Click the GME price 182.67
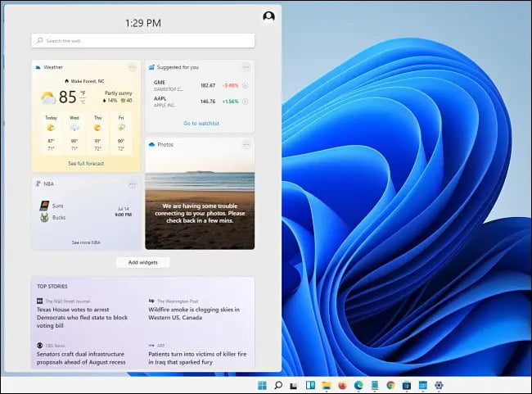 208,85
